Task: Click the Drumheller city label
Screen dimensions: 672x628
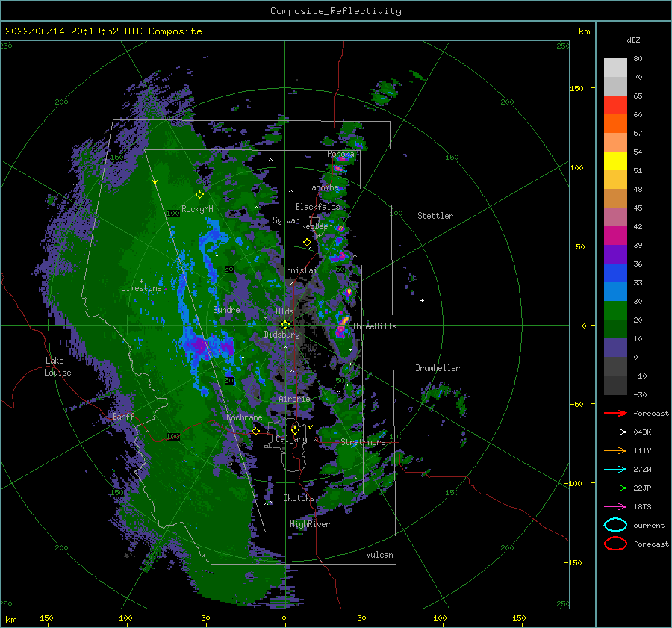Action: tap(438, 368)
